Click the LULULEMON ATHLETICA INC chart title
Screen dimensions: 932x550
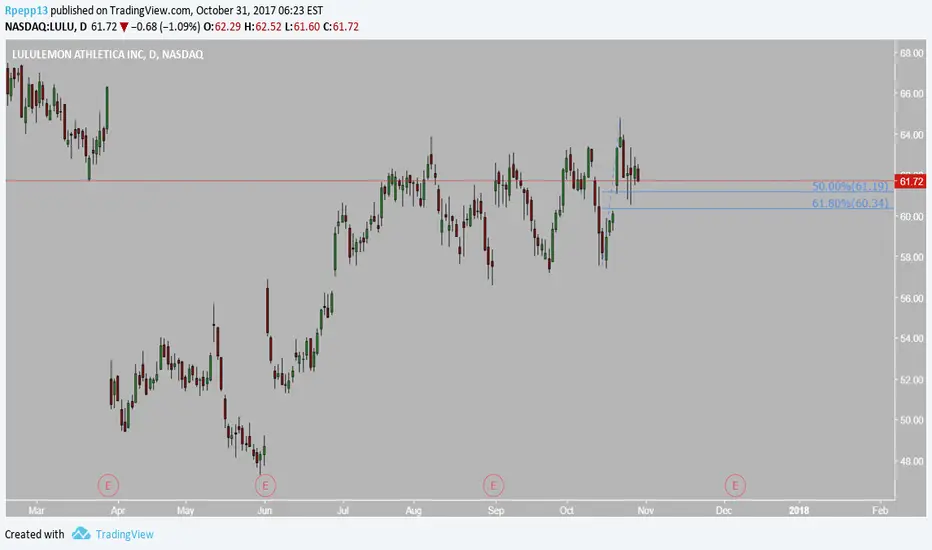(x=108, y=54)
